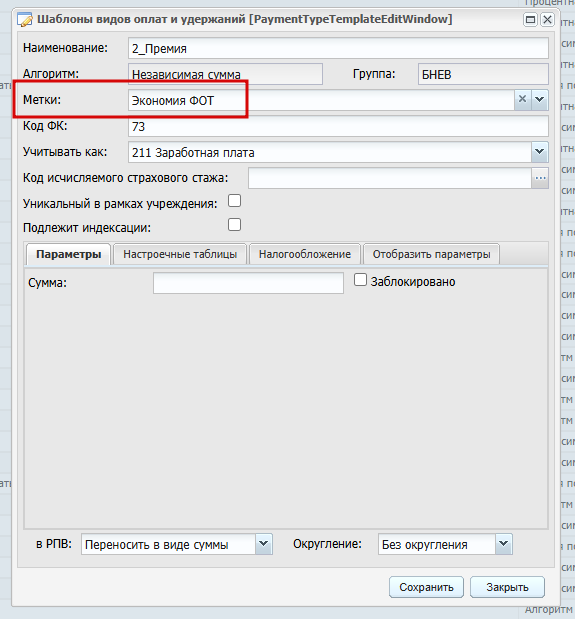The width and height of the screenshot is (575, 619).
Task: Focus the Наименование field with 2_Премия
Action: coord(338,48)
